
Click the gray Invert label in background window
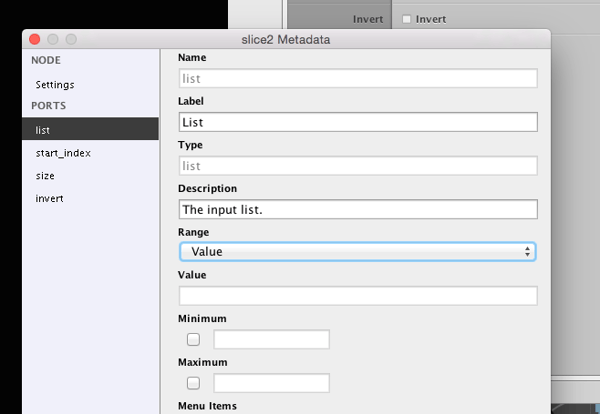click(x=367, y=19)
